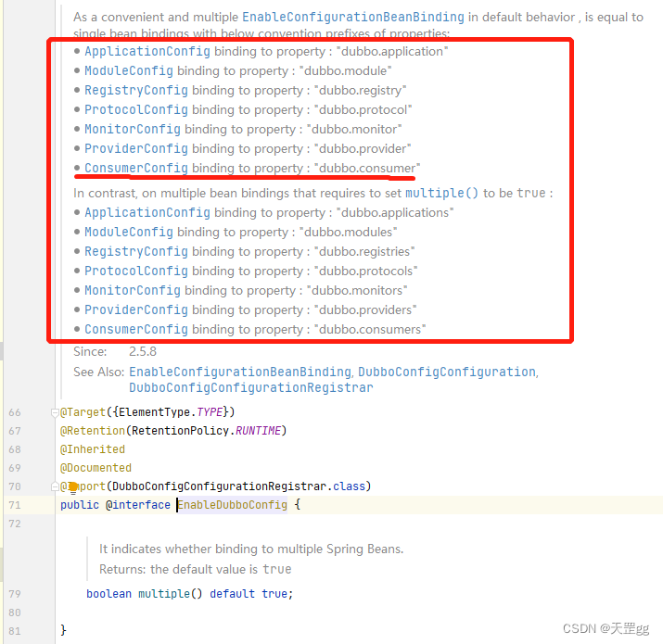Open MonitorConfig link for "dubbo.monitor"
Viewport: 663px width, 644px height.
point(133,130)
